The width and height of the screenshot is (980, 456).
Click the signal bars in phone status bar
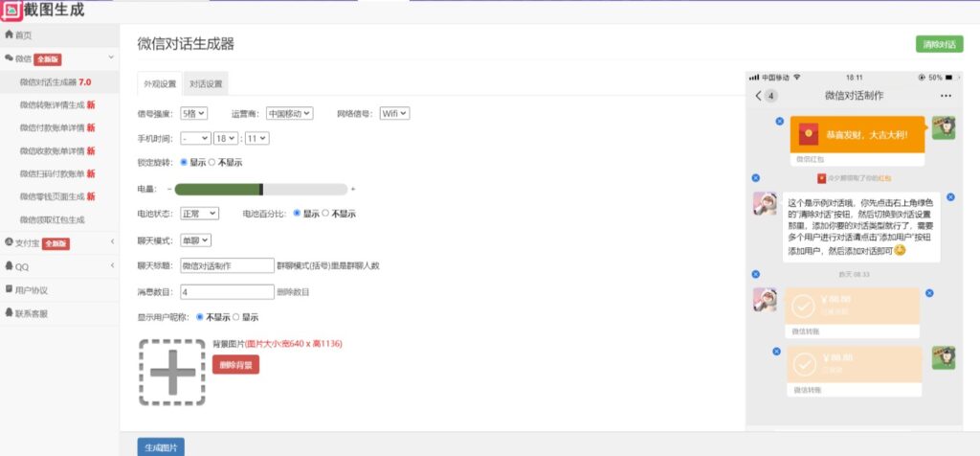[754, 77]
